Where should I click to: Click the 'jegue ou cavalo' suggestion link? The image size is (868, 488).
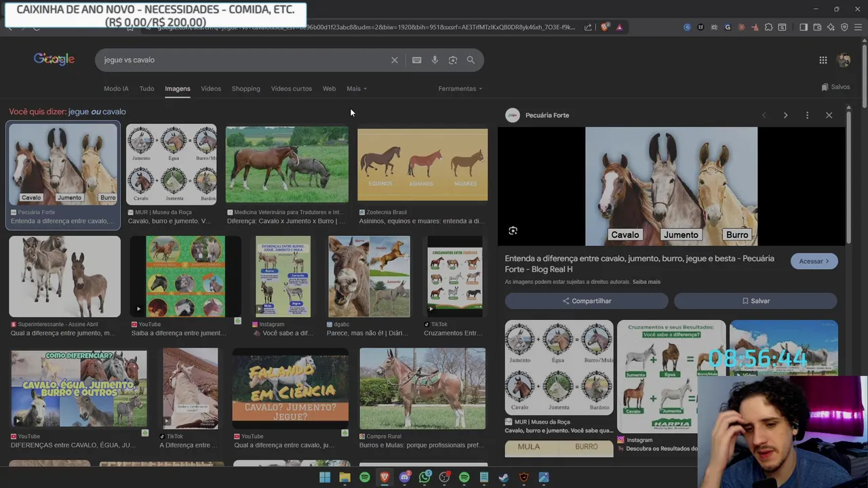coord(97,111)
